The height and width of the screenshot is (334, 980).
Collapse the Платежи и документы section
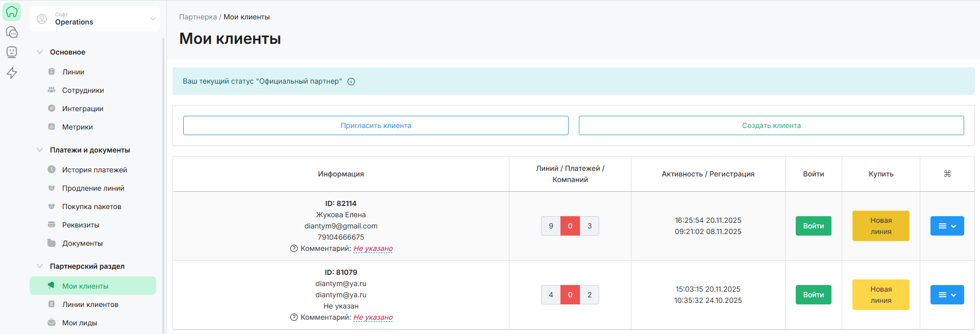(40, 150)
